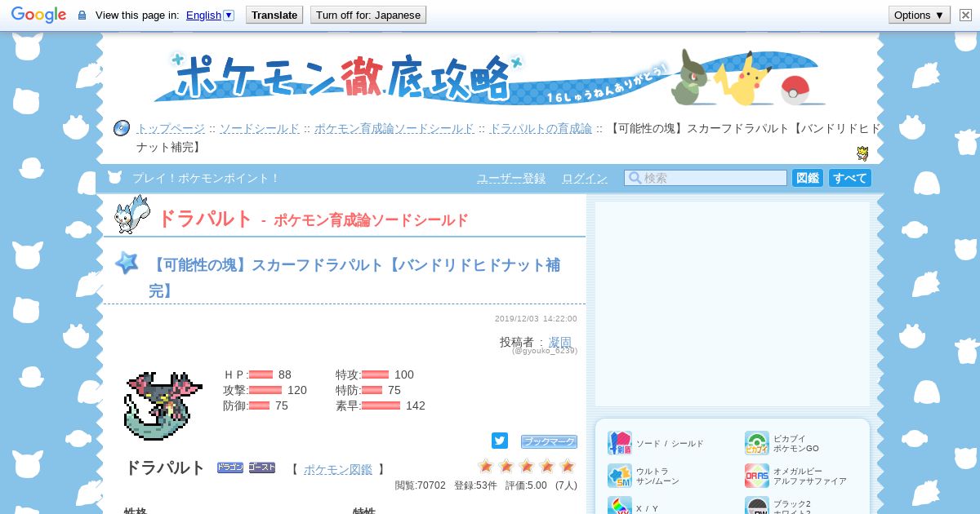Click the Pachirisu icon beside heading
This screenshot has width=980, height=514.
coord(132,214)
